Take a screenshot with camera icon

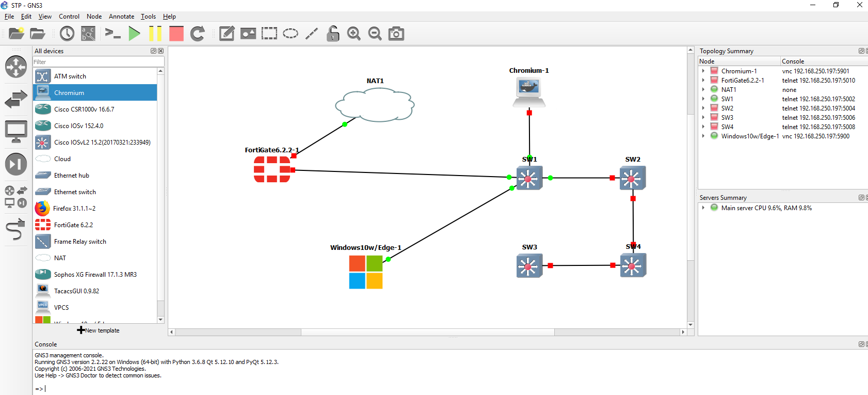pos(396,34)
